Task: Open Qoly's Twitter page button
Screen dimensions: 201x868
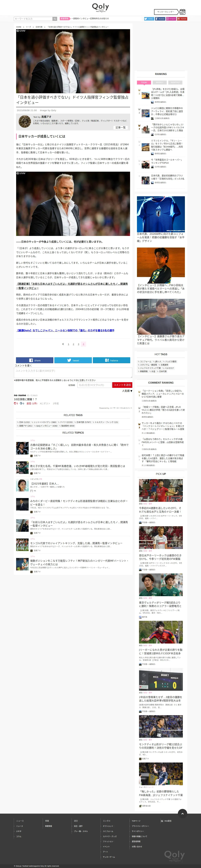Action: coord(149,19)
